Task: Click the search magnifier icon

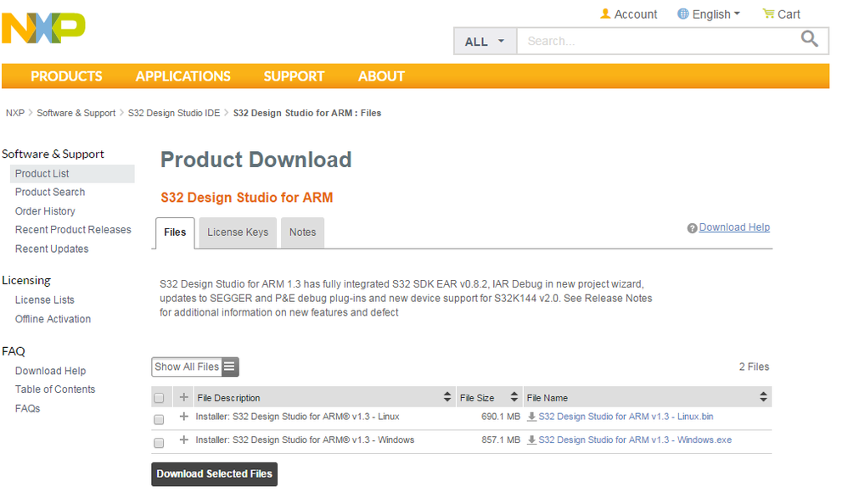Action: 810,39
